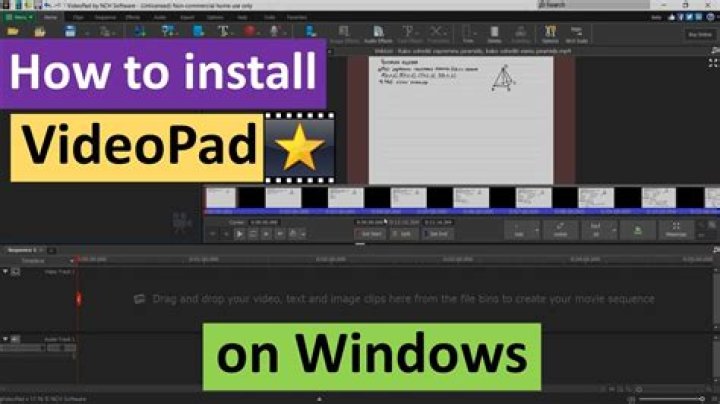Collapse the Video Track 1 triangle
This screenshot has height=404, width=720.
5,272
